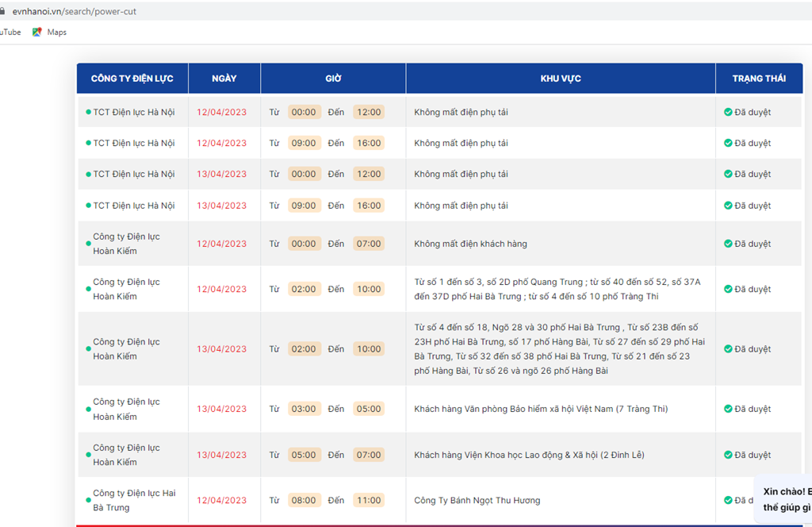Select 'Công ty Điện lực Hai Bà Trưng' company cell
This screenshot has height=527, width=812.
click(x=134, y=500)
